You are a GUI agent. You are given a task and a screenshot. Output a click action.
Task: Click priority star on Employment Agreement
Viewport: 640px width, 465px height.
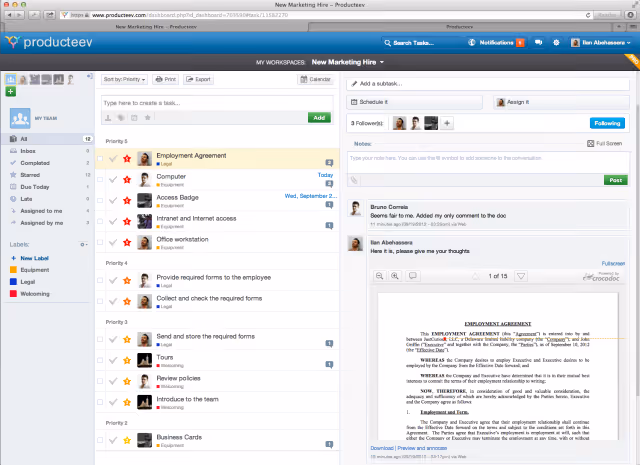coord(127,159)
